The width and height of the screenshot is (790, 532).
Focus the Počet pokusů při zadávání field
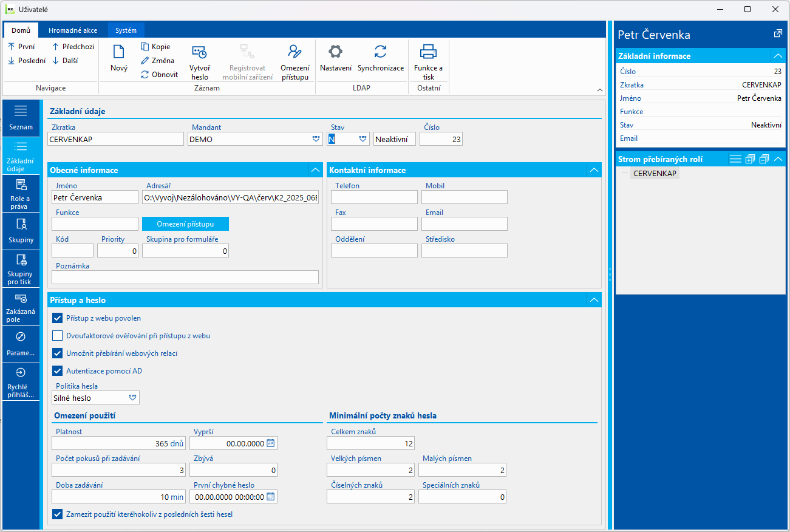point(118,470)
